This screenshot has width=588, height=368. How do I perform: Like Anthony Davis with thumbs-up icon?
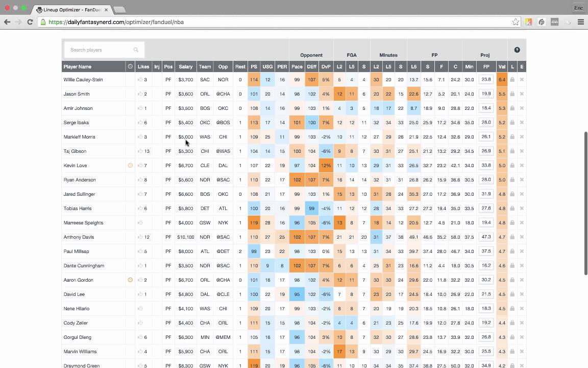[x=140, y=237]
